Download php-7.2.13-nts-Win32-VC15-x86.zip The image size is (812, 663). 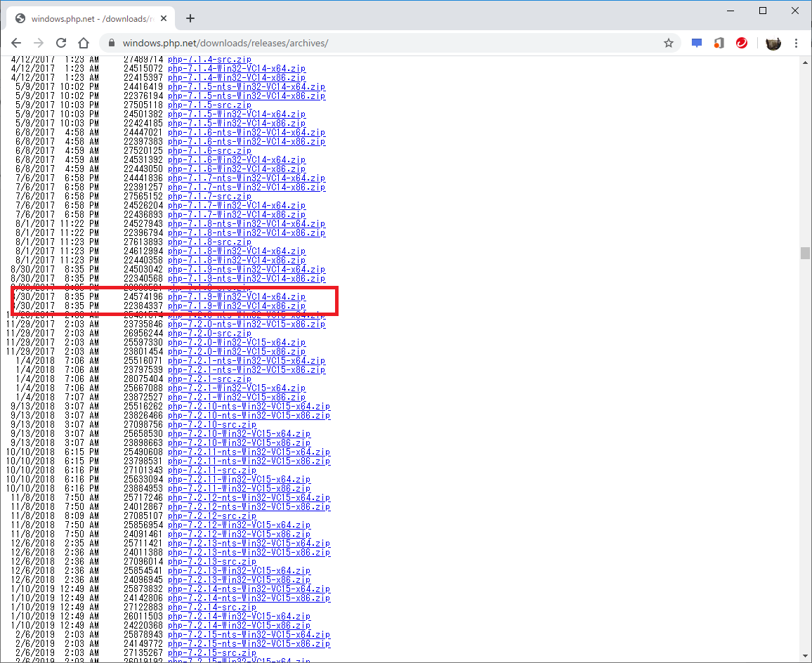[x=249, y=553]
